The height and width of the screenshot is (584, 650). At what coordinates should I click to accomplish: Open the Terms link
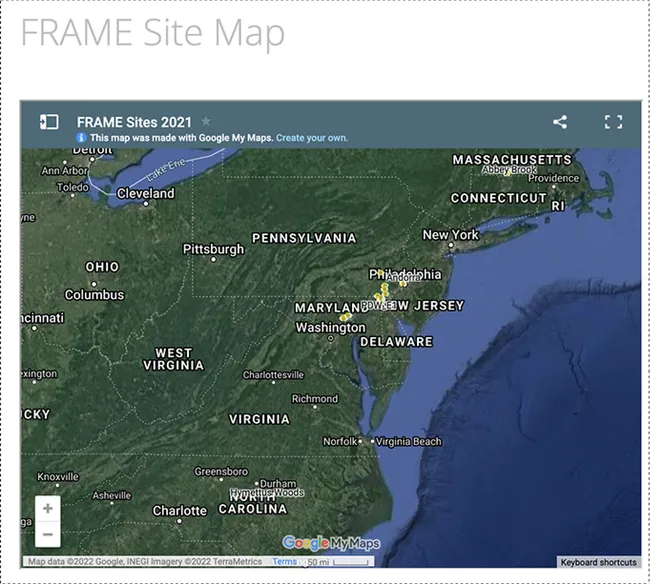tap(284, 562)
